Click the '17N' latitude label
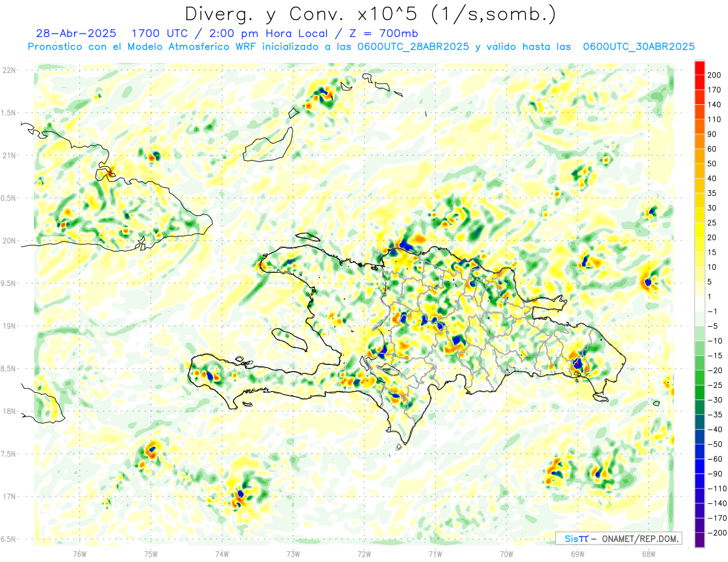 pyautogui.click(x=10, y=497)
